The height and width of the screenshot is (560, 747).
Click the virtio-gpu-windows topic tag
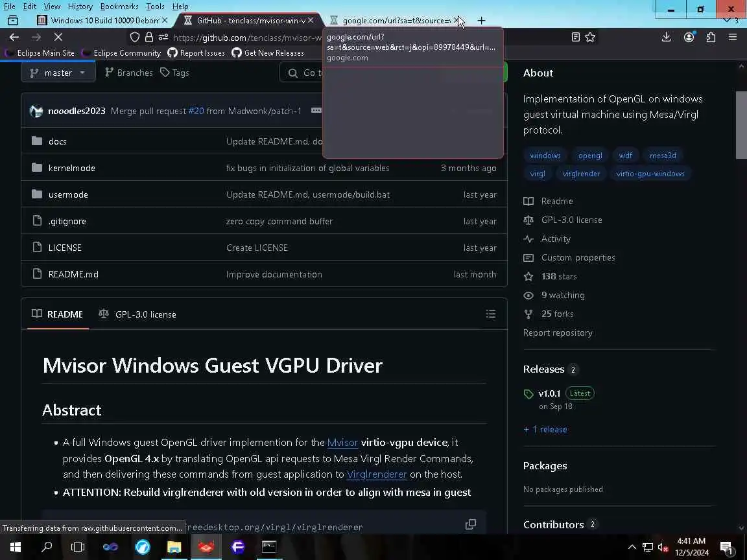pyautogui.click(x=650, y=174)
